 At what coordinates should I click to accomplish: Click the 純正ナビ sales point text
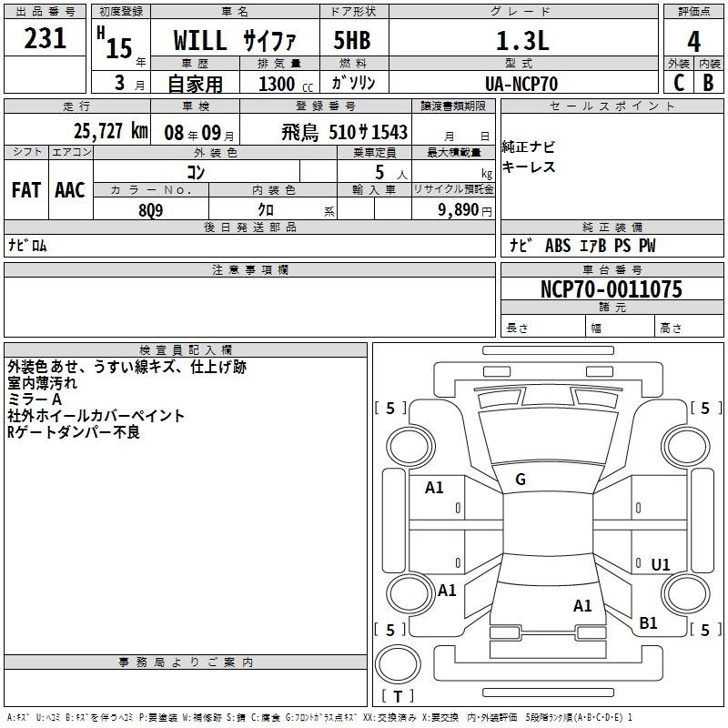529,147
